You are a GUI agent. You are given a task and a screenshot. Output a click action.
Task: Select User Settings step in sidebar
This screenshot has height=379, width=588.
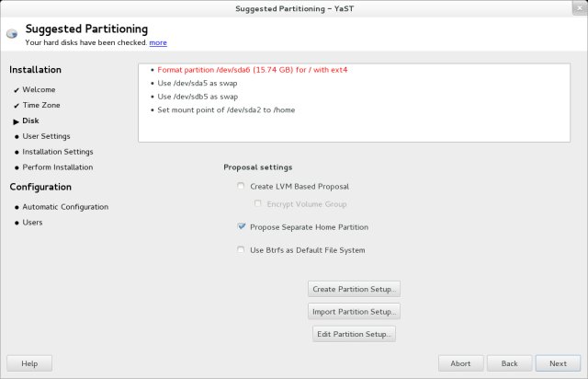point(46,136)
